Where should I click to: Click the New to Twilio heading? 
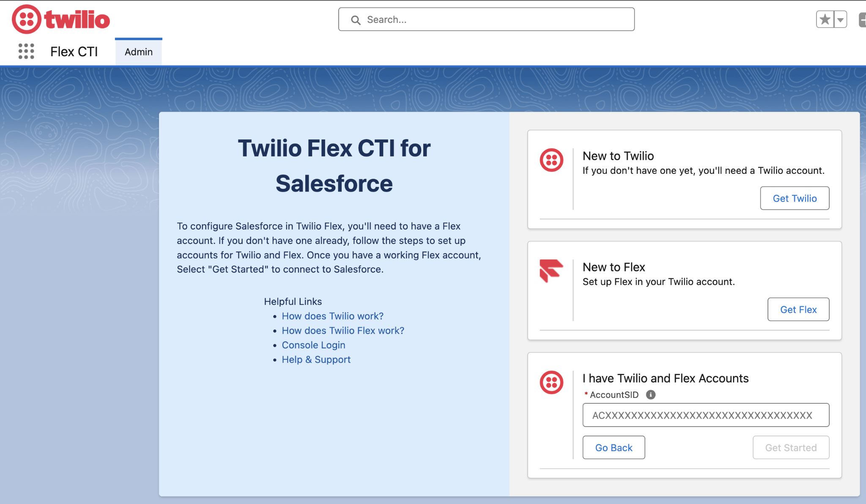pos(618,156)
